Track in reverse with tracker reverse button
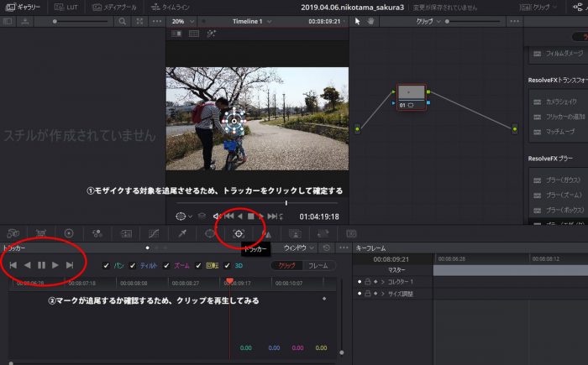 27,265
